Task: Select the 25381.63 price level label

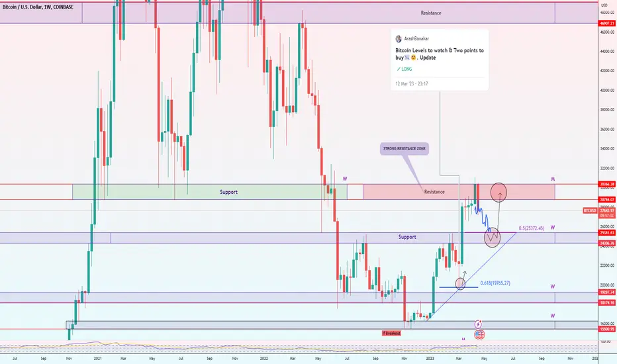Action: (x=607, y=233)
